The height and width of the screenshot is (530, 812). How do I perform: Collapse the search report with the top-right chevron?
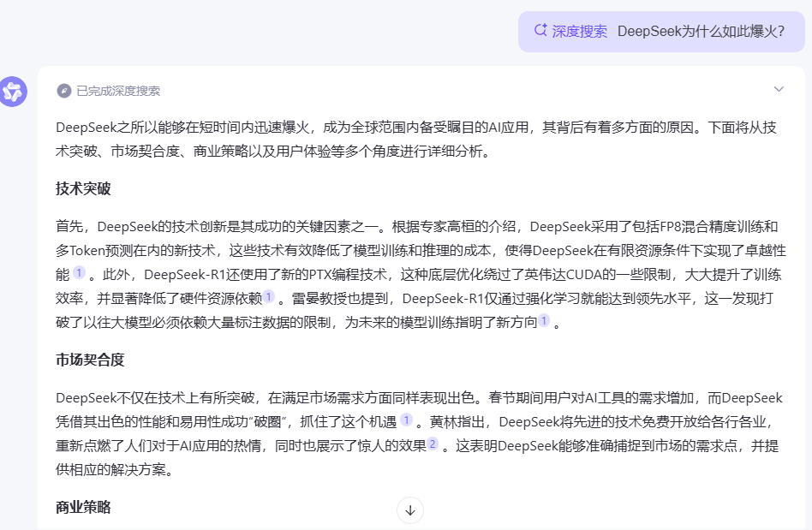[779, 88]
